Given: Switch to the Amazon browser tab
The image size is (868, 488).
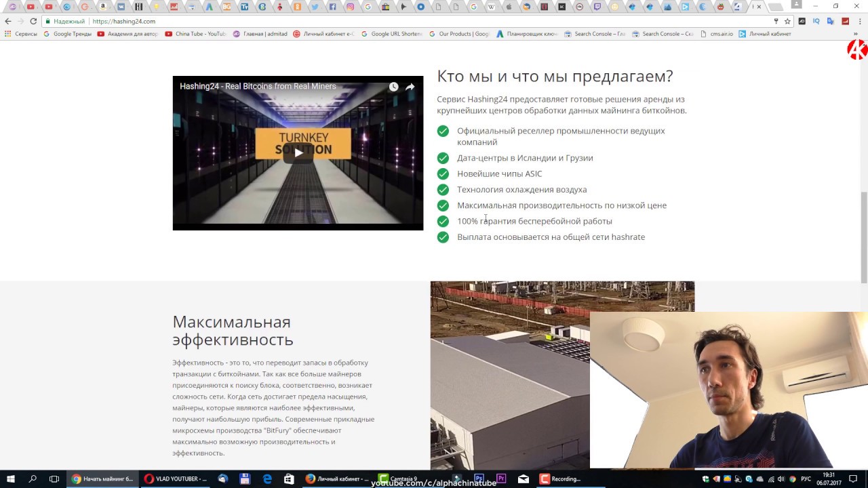Looking at the screenshot, I should pyautogui.click(x=103, y=7).
